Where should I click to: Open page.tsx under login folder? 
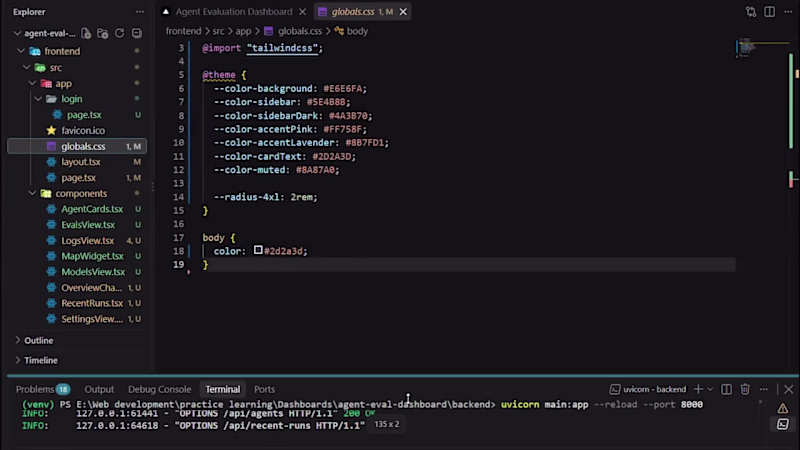click(x=84, y=115)
